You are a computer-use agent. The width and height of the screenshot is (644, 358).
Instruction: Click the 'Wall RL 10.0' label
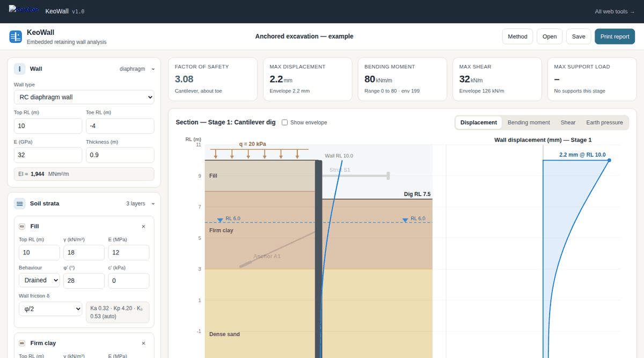(339, 156)
